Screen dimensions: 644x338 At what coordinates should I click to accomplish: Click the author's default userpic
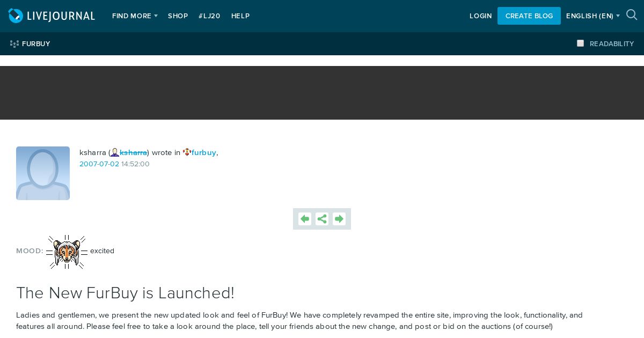point(43,173)
